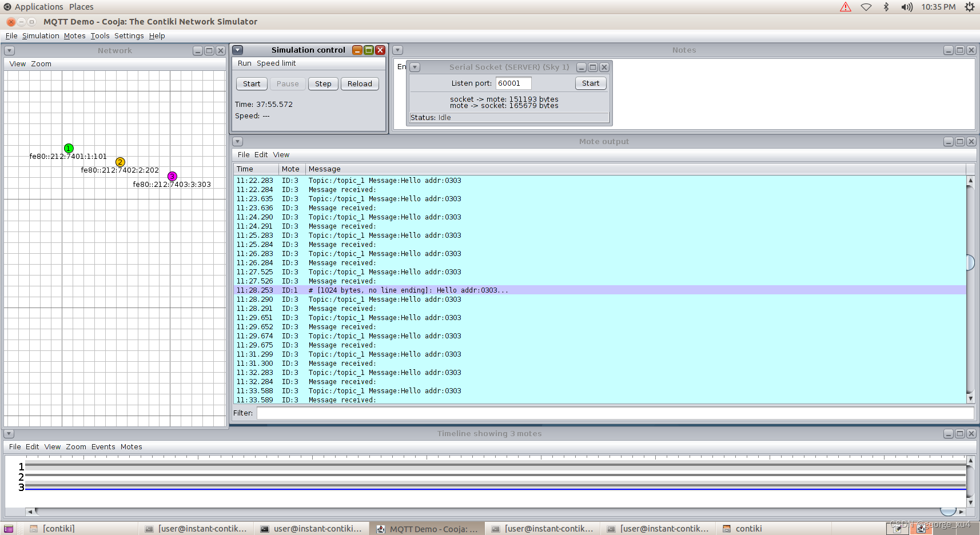The width and height of the screenshot is (980, 535).
Task: Click the session gear icon in top panel
Action: pos(969,6)
